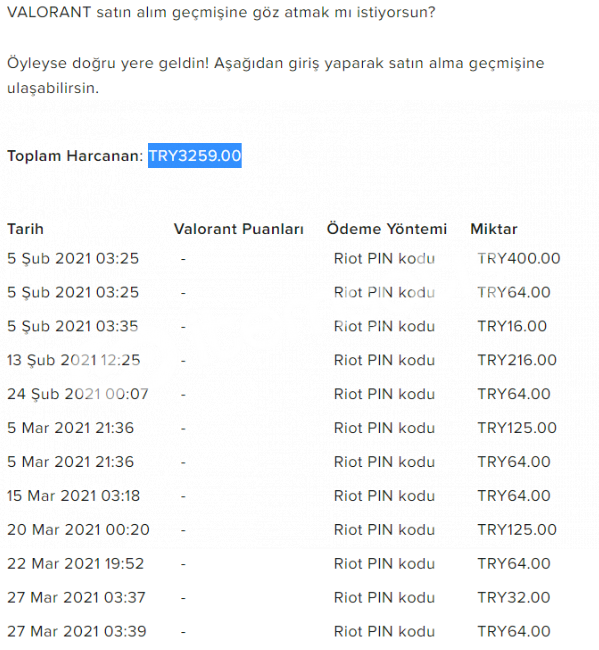This screenshot has height=650, width=599.
Task: Click the Miktar column header
Action: pyautogui.click(x=494, y=229)
